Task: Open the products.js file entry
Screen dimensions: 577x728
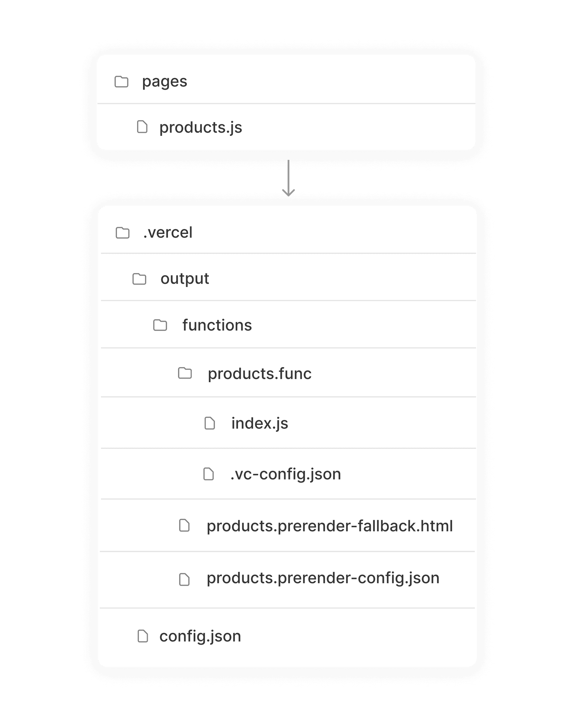Action: coord(201,127)
